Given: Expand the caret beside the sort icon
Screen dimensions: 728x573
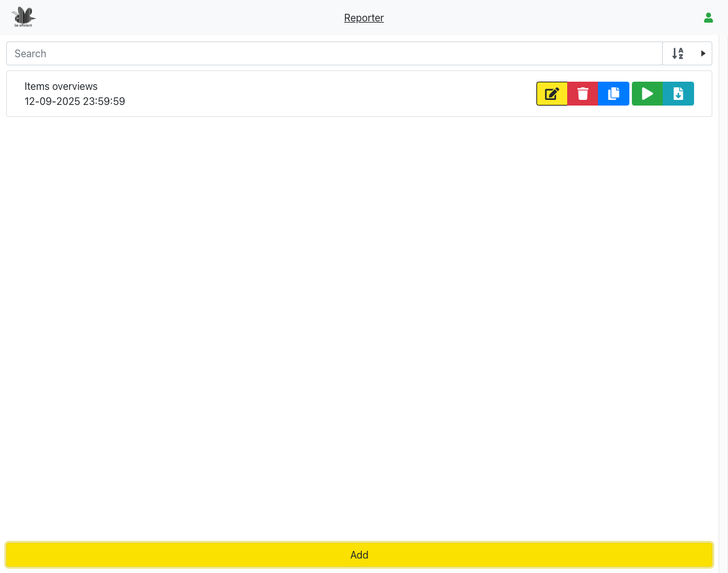Looking at the screenshot, I should coord(704,53).
